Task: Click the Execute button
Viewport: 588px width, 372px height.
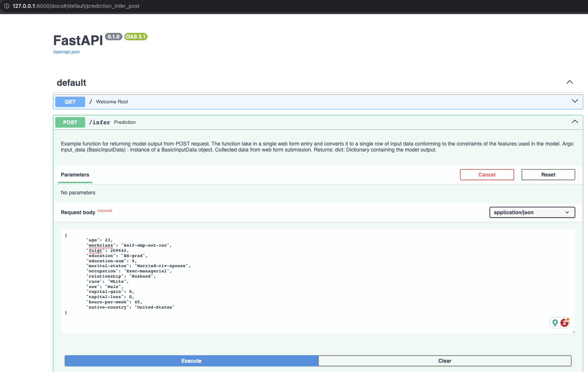Action: (191, 361)
